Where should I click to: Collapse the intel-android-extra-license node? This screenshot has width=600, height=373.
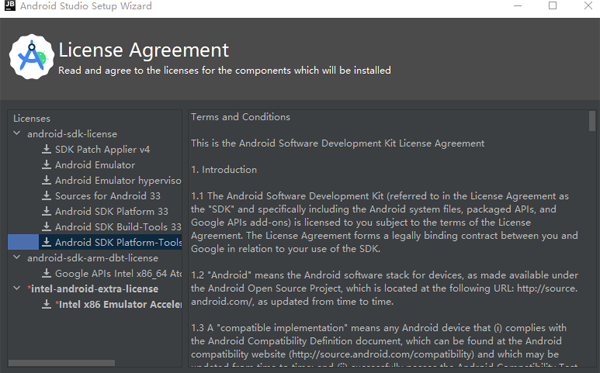click(17, 288)
